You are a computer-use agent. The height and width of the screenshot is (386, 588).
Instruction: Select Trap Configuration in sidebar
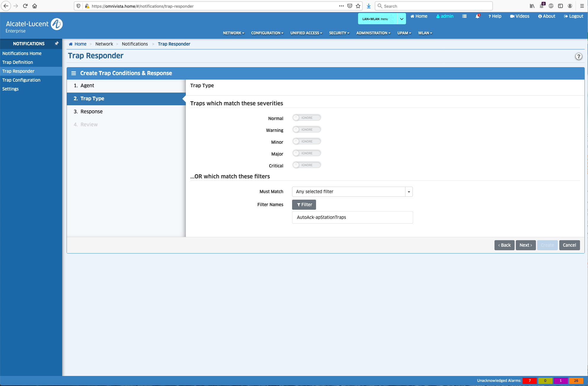[x=21, y=80]
